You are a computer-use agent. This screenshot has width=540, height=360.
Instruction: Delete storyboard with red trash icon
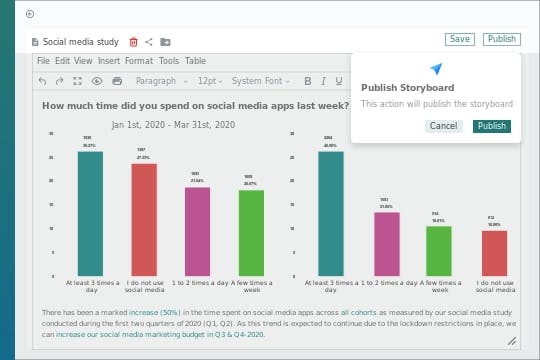pos(133,42)
